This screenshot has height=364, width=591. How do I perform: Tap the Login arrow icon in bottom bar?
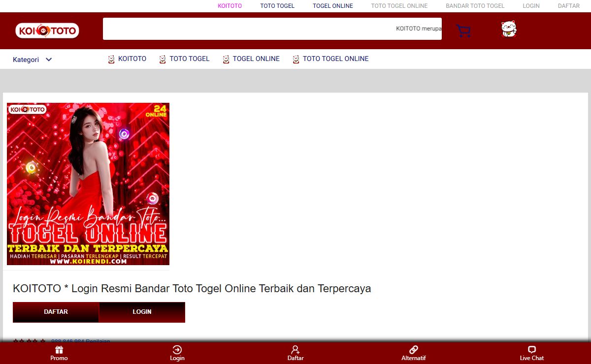point(177,350)
